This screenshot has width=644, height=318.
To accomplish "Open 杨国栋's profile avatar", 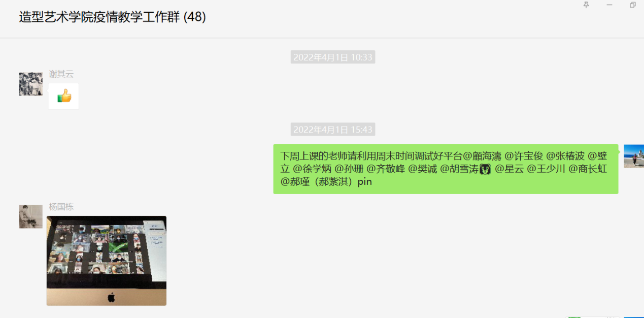I will tap(30, 216).
